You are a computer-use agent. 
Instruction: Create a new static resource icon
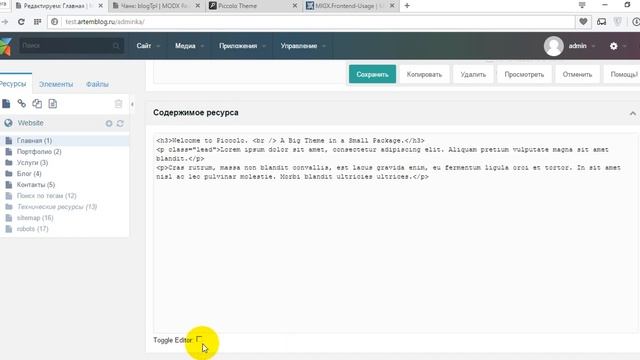point(53,104)
